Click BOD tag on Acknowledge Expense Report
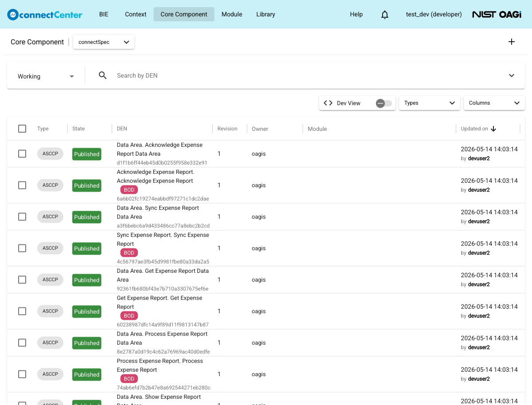Viewport: 532px width, 405px height. [x=129, y=190]
